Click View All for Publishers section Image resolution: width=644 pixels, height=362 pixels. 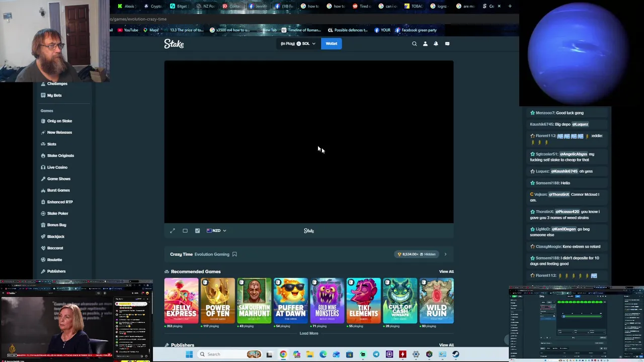click(x=446, y=345)
